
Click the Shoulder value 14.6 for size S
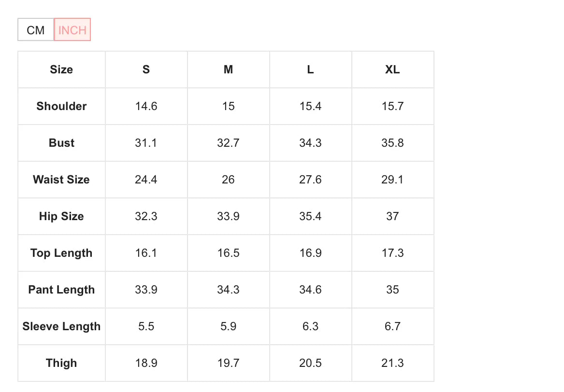point(146,106)
